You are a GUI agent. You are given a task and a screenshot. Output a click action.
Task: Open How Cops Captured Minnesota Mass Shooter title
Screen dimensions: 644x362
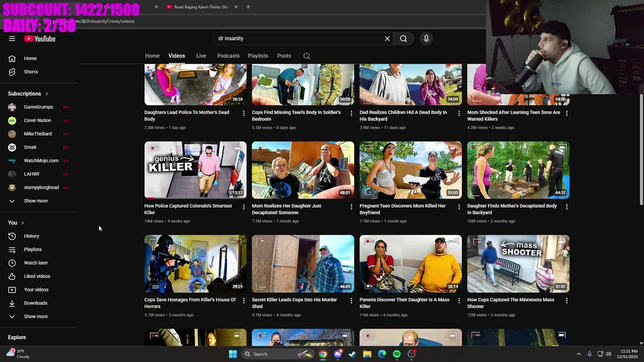click(511, 303)
